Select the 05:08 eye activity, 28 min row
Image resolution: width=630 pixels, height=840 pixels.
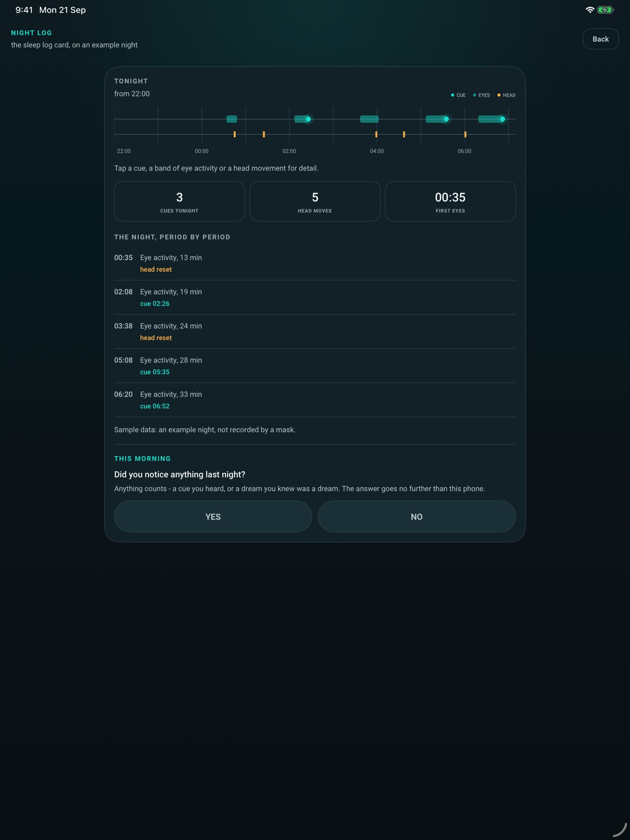pyautogui.click(x=315, y=366)
